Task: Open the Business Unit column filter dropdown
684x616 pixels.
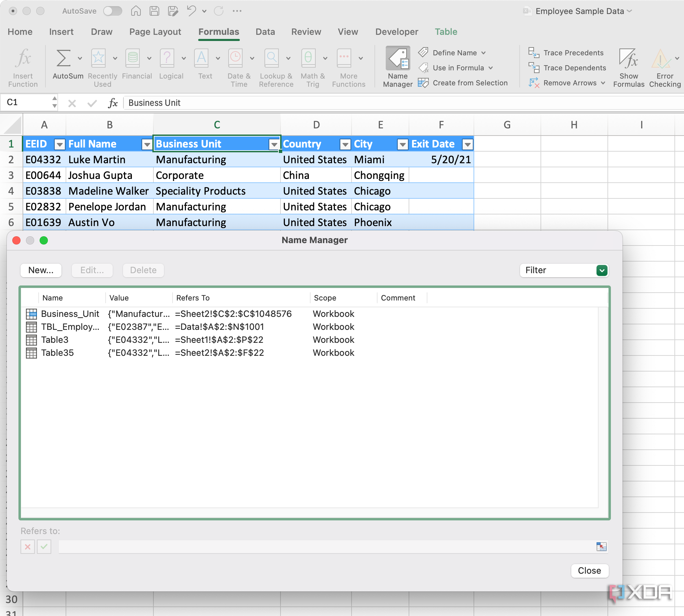Action: tap(274, 144)
